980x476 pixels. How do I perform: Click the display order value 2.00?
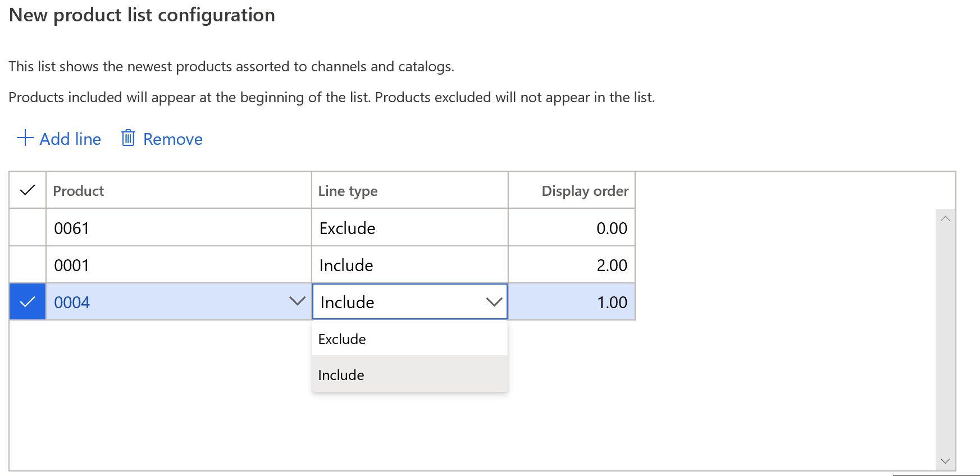pos(612,266)
